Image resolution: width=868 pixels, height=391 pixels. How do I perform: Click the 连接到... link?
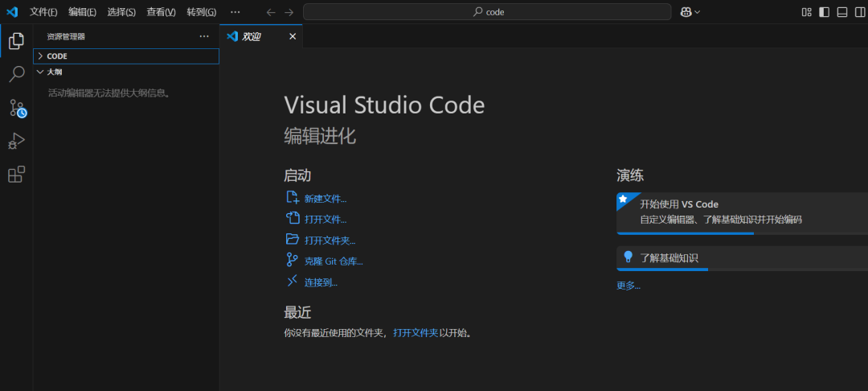(321, 282)
